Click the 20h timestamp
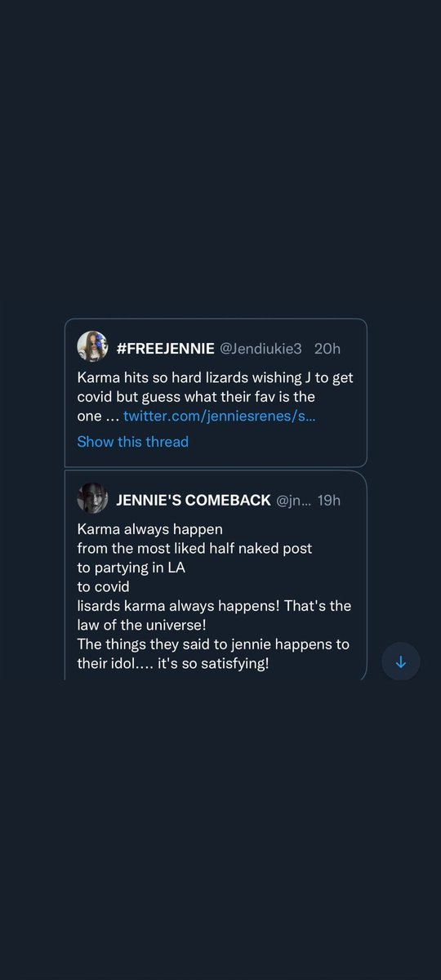Screen dimensions: 441x980 [327, 349]
